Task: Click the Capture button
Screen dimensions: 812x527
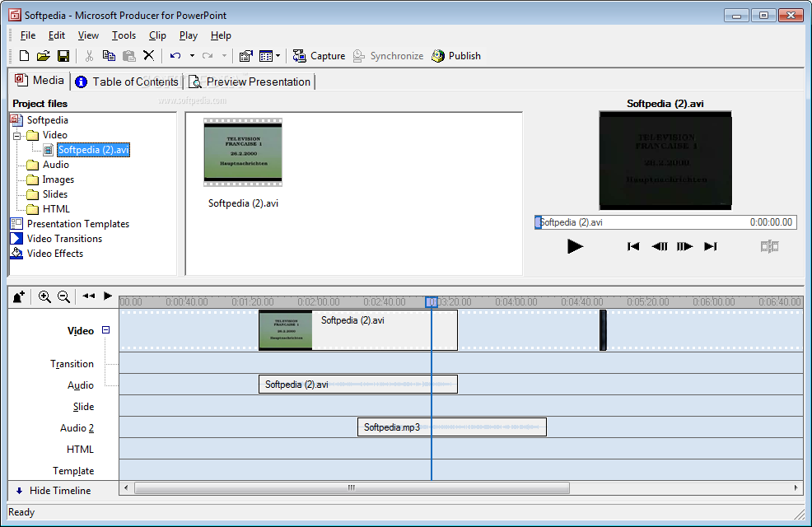Action: coord(319,56)
